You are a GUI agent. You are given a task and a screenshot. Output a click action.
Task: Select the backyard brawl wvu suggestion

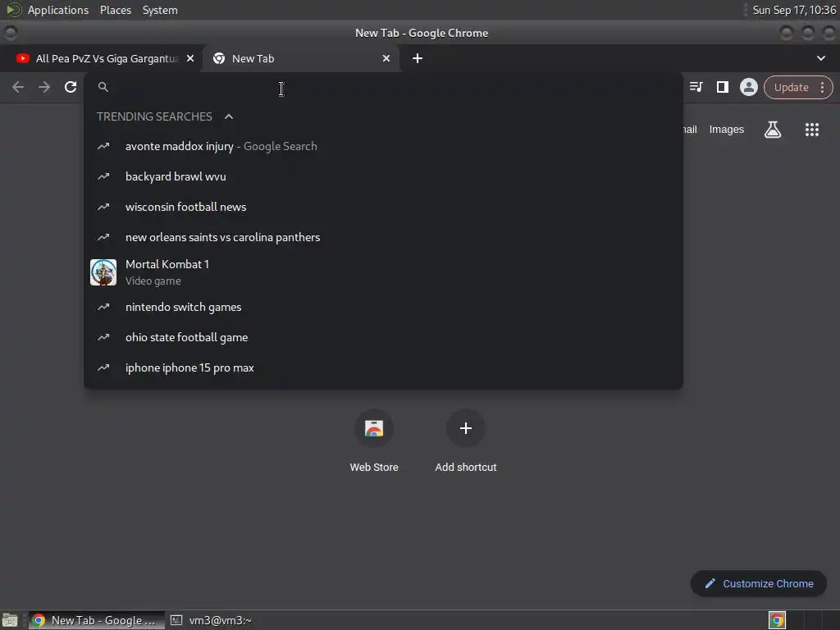click(383, 176)
